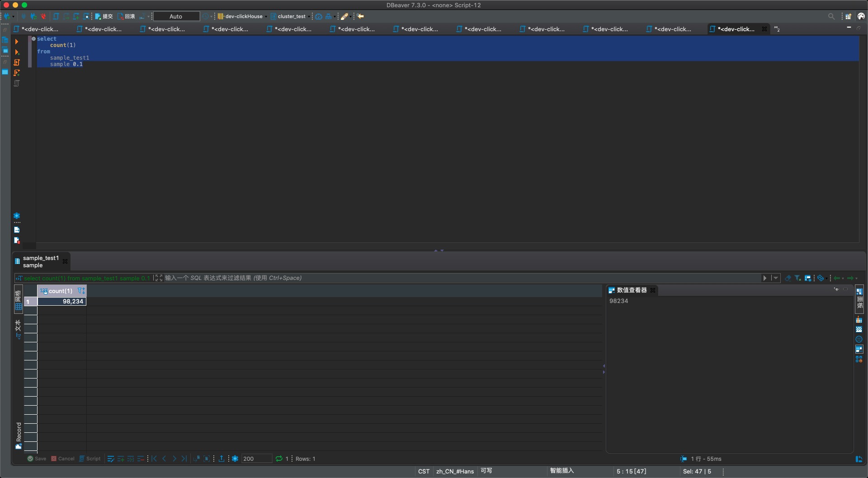Execute SQL statement orange play icon

pos(17,42)
